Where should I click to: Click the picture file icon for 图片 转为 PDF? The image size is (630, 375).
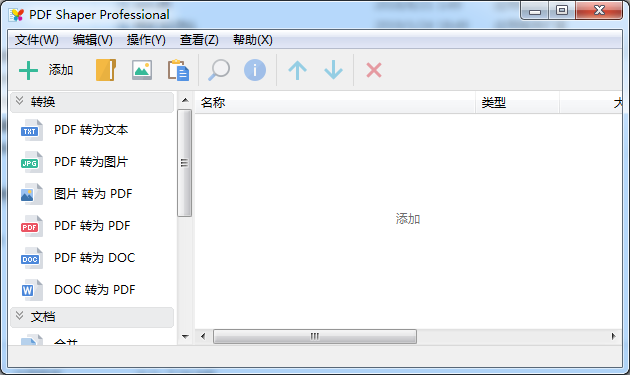click(x=32, y=194)
